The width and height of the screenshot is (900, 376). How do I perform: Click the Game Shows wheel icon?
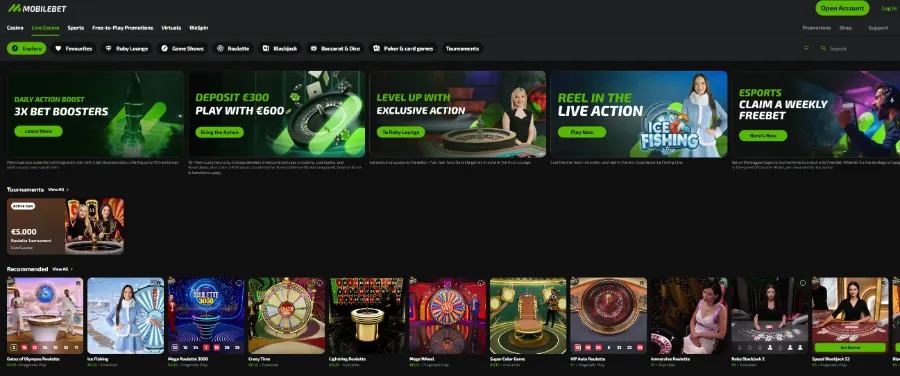coord(164,49)
